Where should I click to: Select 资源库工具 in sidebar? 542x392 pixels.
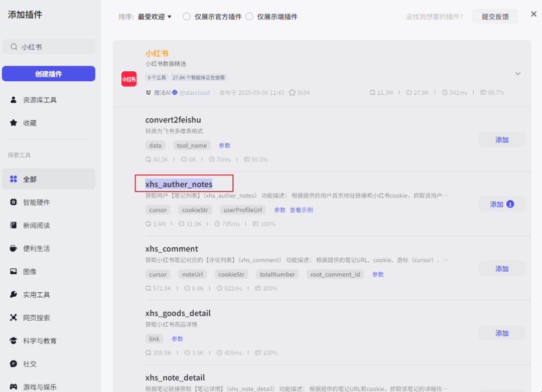pyautogui.click(x=48, y=100)
